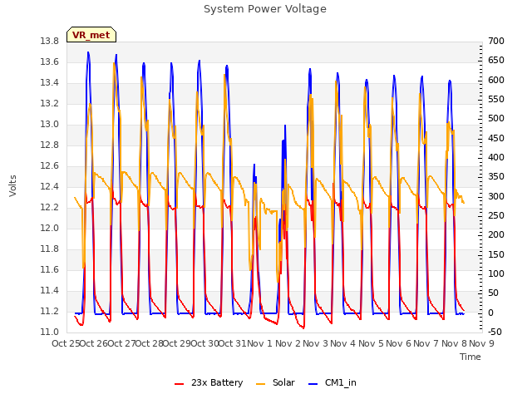Click the red 23x Battery legend swatch
The width and height of the screenshot is (532, 399).
tap(180, 384)
